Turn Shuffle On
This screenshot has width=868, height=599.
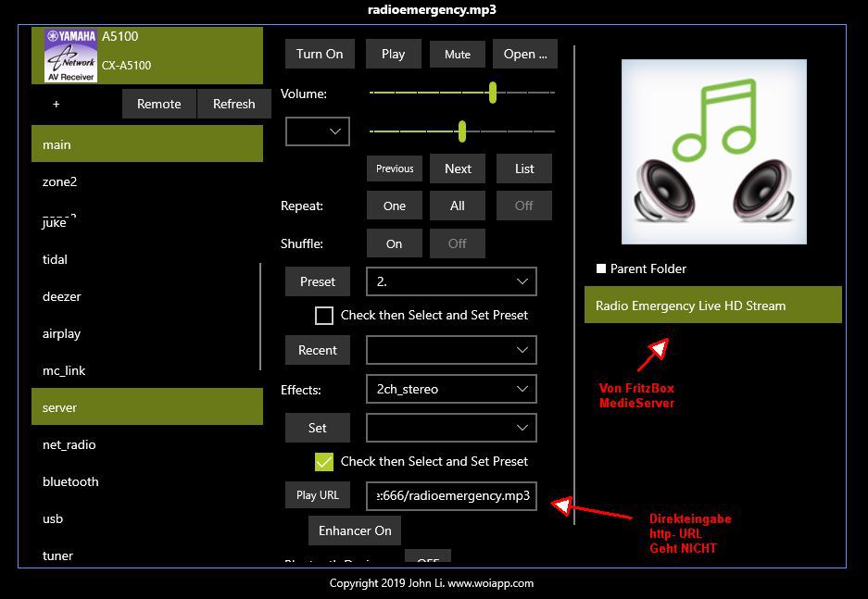[394, 243]
